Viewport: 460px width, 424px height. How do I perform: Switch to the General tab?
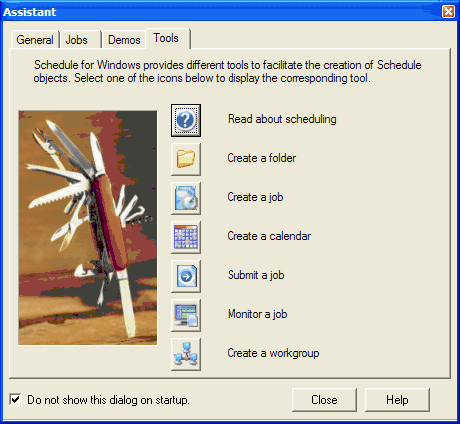click(35, 40)
